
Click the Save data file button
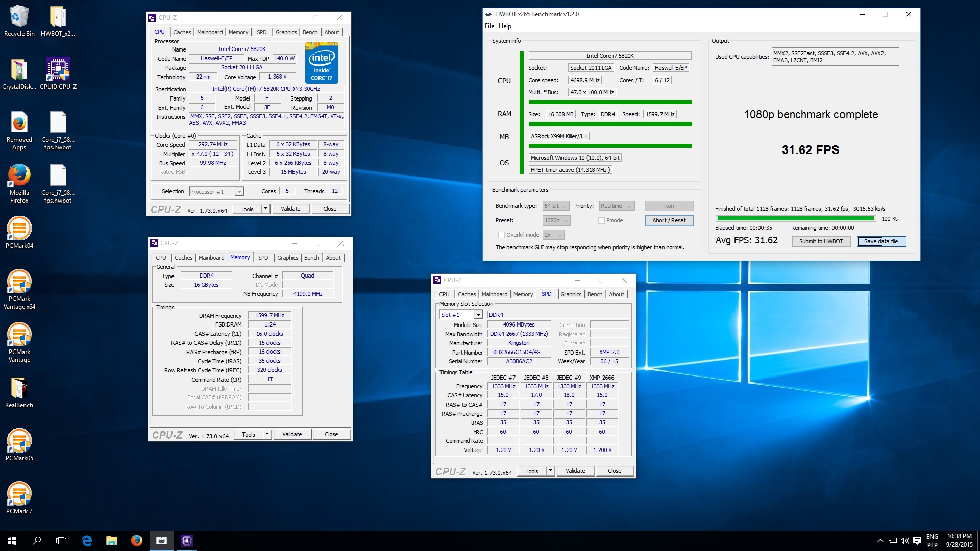[x=881, y=241]
